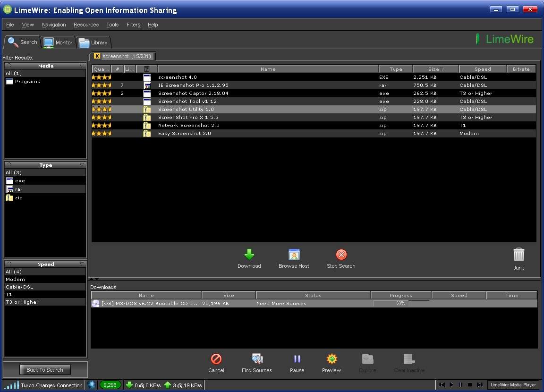
Task: Click the 63% download progress bar
Action: pos(401,303)
